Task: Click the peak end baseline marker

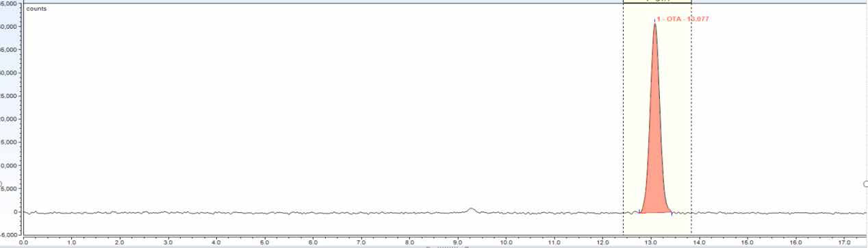Action: (672, 213)
